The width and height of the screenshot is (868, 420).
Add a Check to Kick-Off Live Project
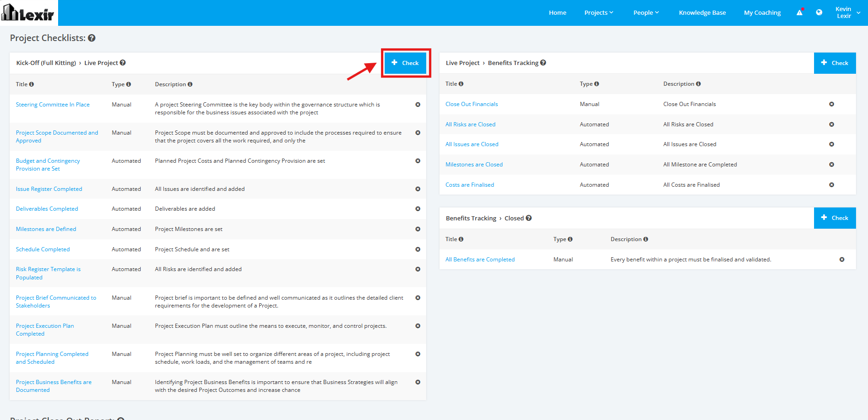coord(405,63)
